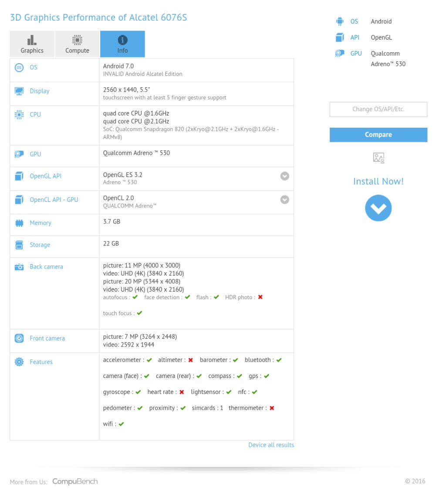The height and width of the screenshot is (504, 446).
Task: Click the API cube icon in sidebar
Action: (x=339, y=37)
